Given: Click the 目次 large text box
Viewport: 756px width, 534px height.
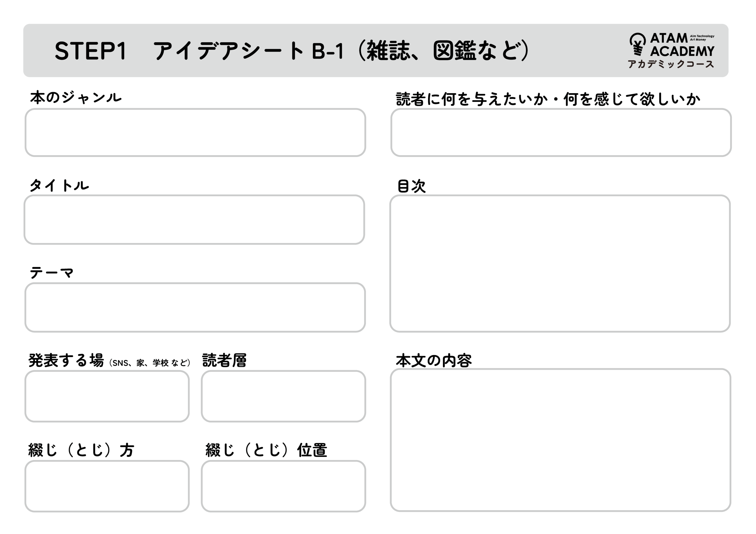Looking at the screenshot, I should 560,263.
